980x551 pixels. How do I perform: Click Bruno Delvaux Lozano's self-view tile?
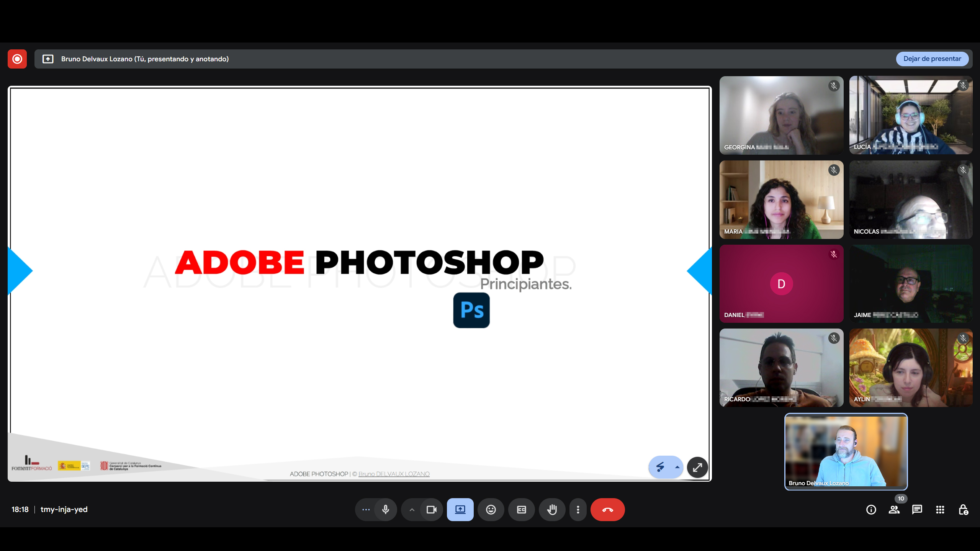tap(846, 452)
